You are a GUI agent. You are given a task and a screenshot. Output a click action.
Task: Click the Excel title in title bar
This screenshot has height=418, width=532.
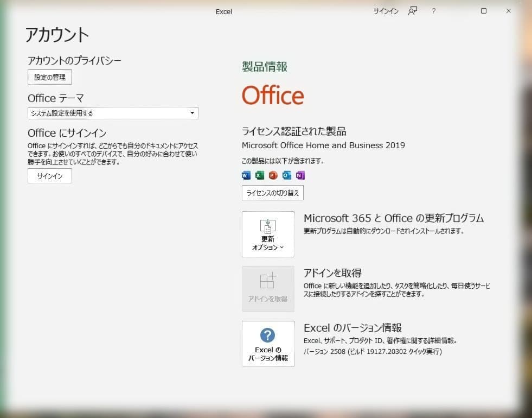224,11
